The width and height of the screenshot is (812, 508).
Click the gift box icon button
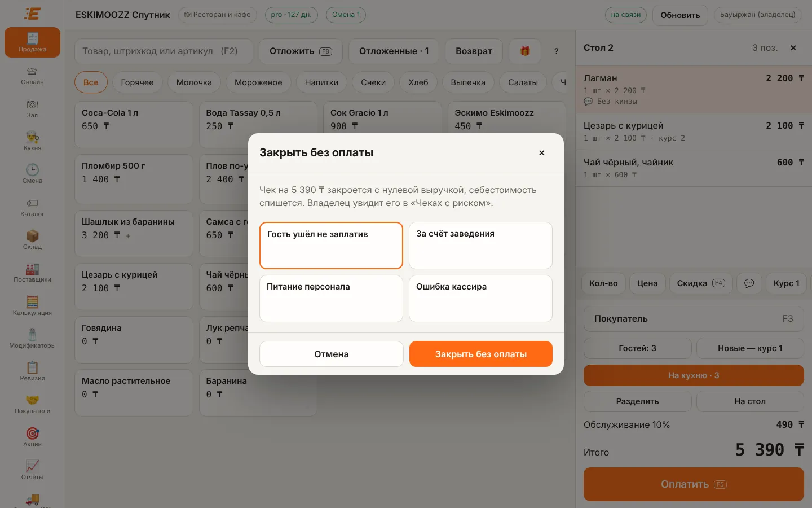pyautogui.click(x=525, y=51)
